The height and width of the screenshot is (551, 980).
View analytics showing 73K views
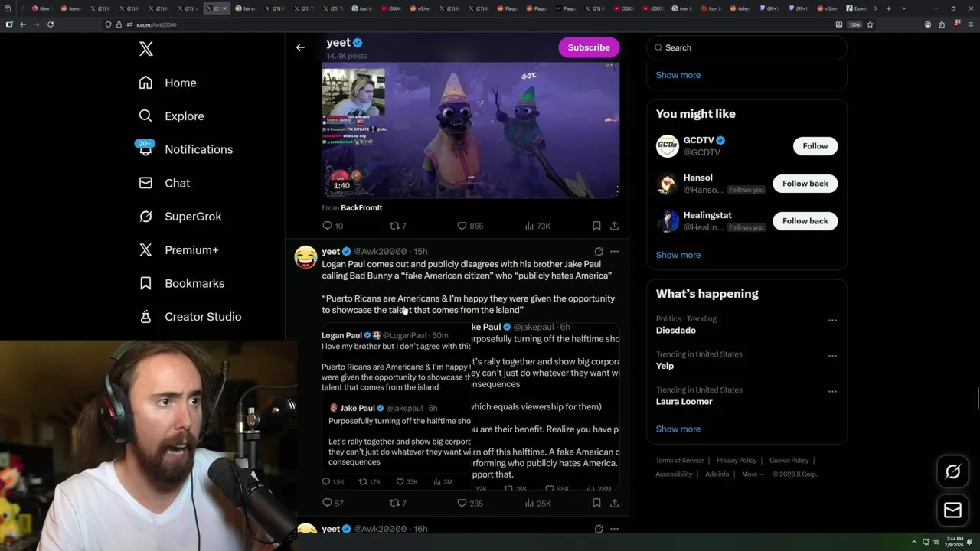click(x=537, y=226)
